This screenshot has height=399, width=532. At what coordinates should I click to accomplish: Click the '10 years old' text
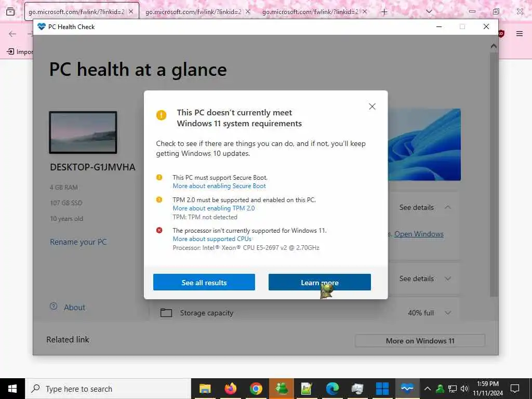(x=66, y=219)
